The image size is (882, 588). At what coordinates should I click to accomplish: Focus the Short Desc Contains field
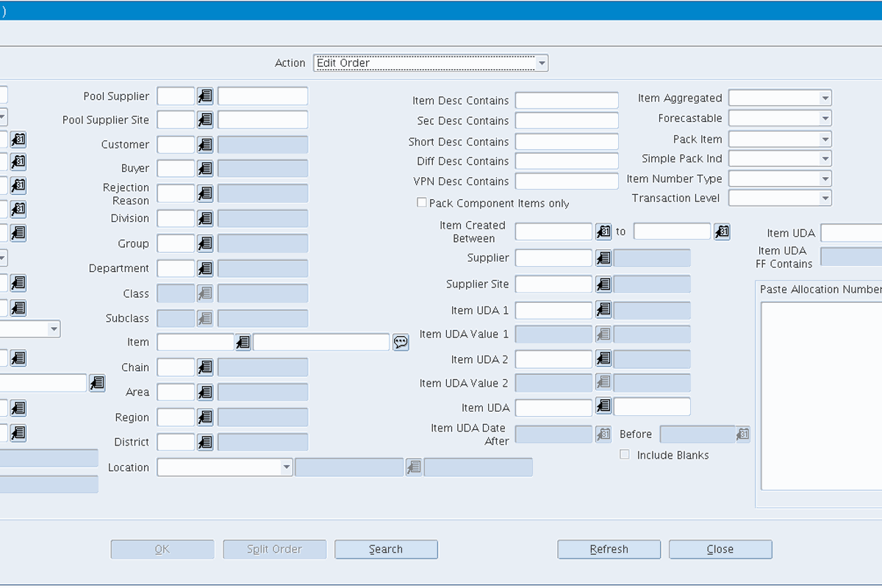pos(567,142)
